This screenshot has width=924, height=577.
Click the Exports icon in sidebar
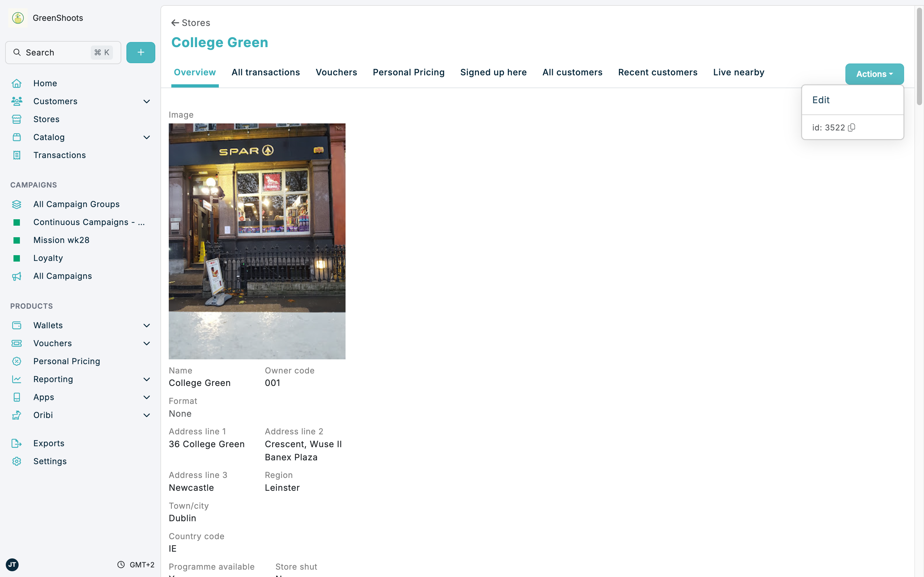16,443
